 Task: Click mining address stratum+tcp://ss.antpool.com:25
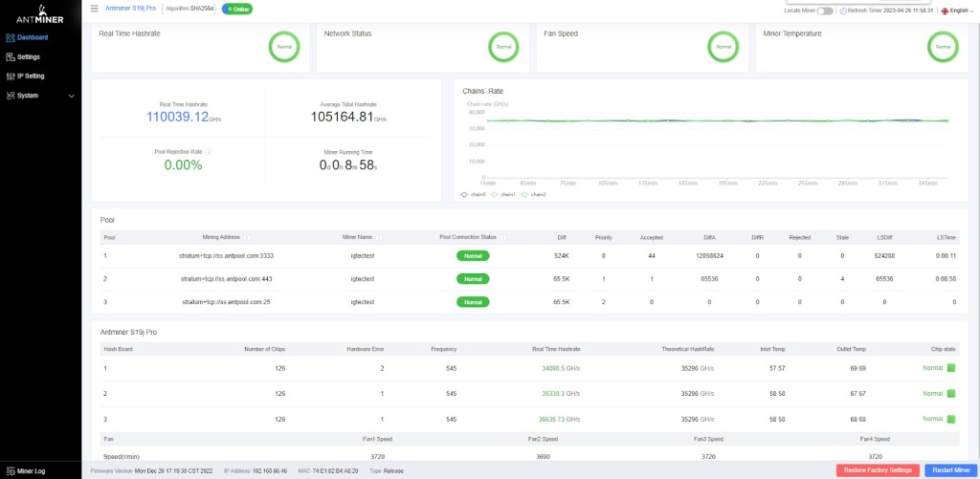coord(226,302)
